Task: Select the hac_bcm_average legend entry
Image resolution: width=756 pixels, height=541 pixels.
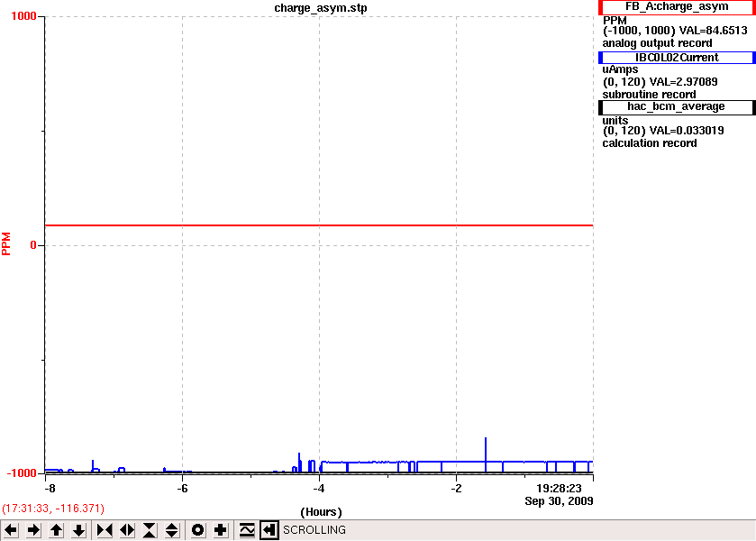Action: [x=677, y=107]
